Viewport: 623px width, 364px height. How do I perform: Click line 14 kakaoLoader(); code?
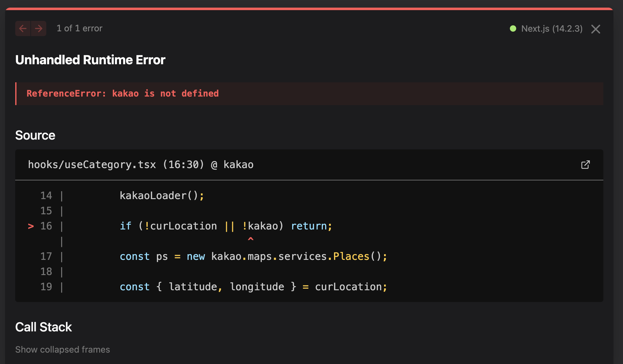pos(162,196)
